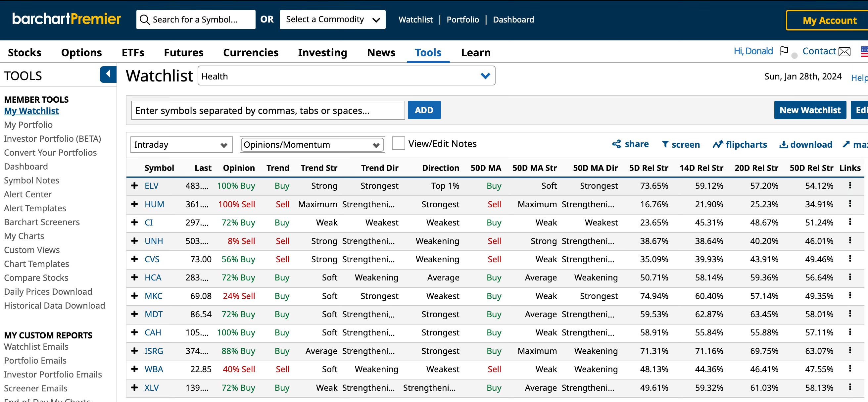Viewport: 868px width, 402px height.
Task: Open links menu for WBA row
Action: [x=850, y=369]
